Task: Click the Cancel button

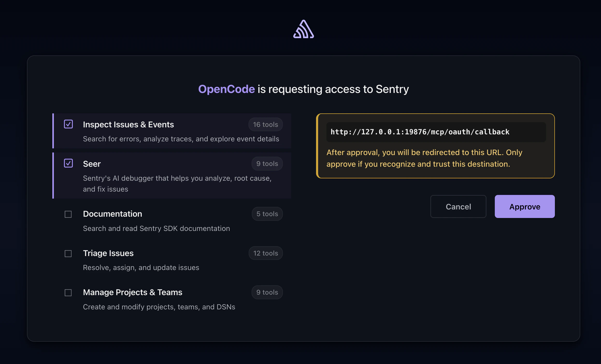Action: point(458,206)
